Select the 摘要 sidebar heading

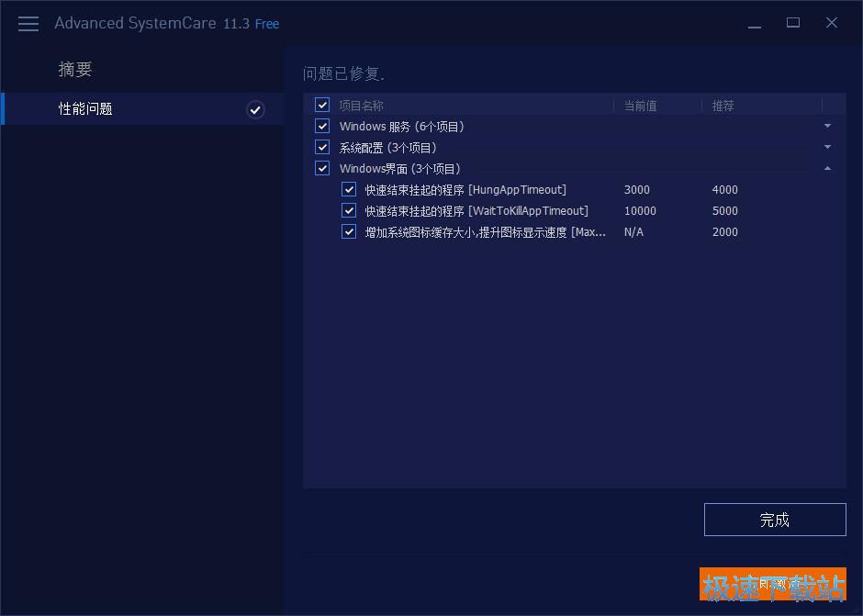75,69
